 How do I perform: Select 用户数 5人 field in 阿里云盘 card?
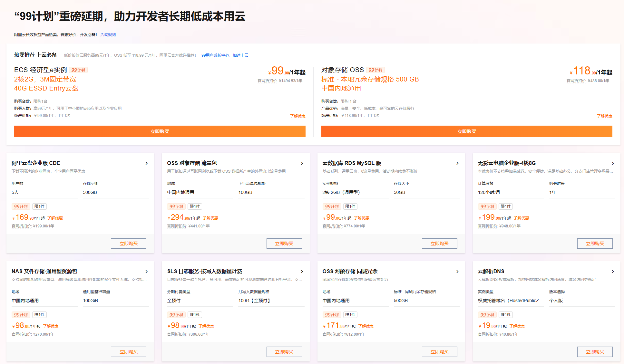coord(44,192)
